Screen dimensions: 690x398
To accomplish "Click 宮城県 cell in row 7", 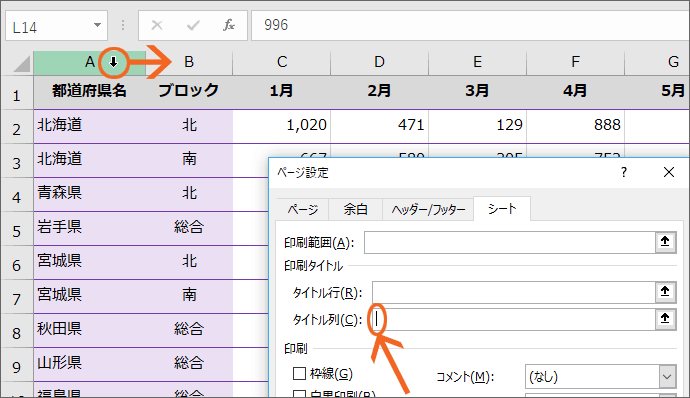I will (90, 296).
